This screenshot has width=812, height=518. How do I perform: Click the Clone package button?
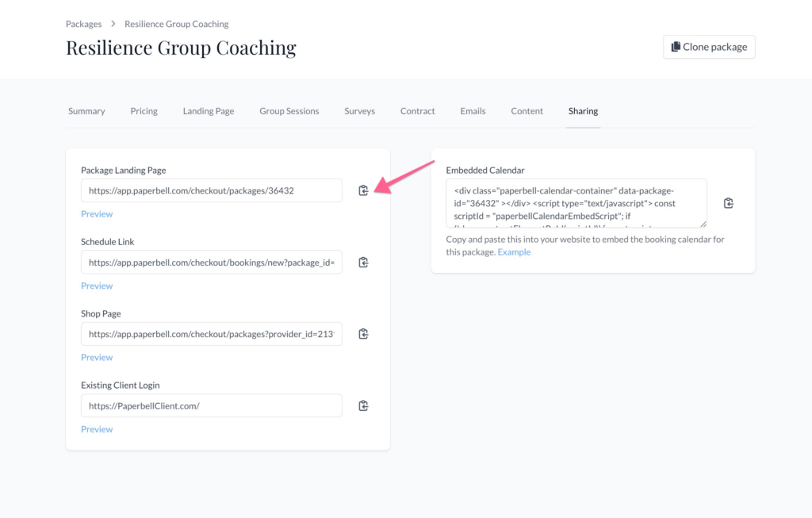[709, 47]
